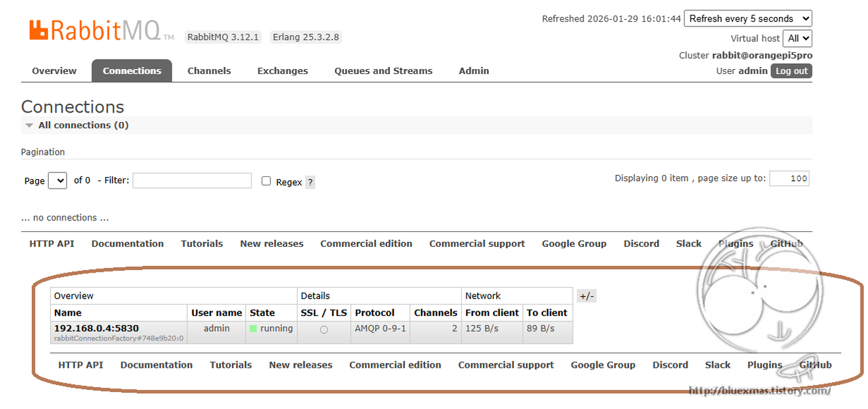This screenshot has width=868, height=409.
Task: Toggle table columns with +/- button
Action: [x=587, y=296]
